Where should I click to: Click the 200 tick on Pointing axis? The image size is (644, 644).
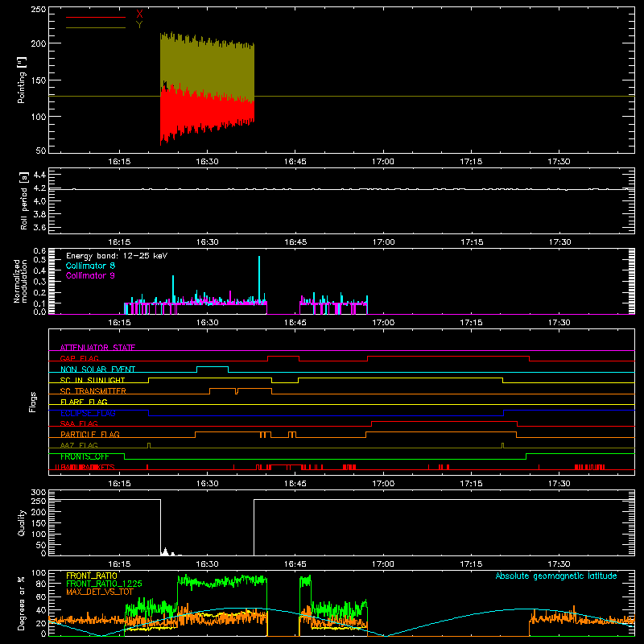pyautogui.click(x=38, y=43)
